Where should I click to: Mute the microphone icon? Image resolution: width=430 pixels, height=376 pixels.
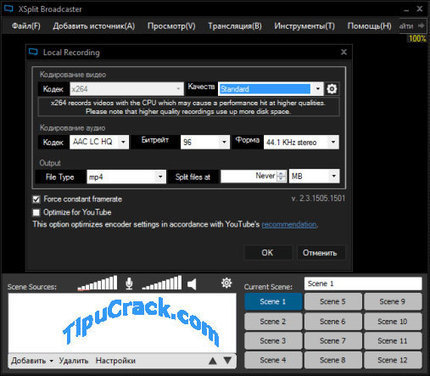click(129, 283)
